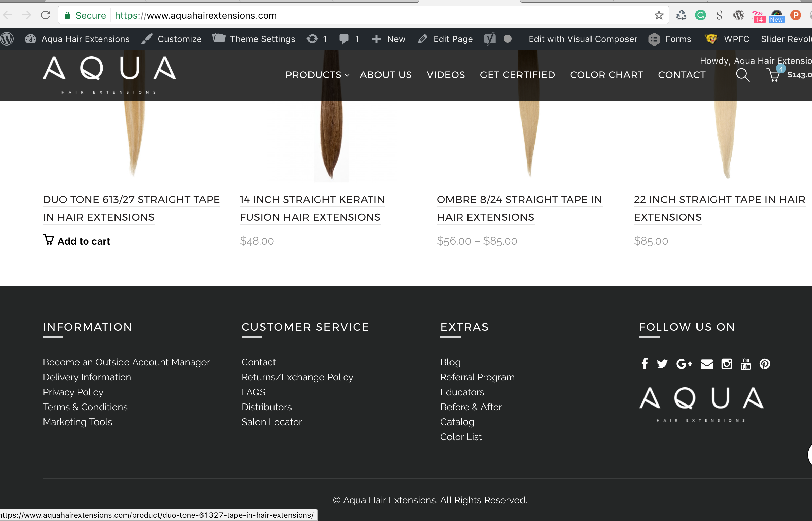Click the browser address bar URL

pyautogui.click(x=211, y=15)
